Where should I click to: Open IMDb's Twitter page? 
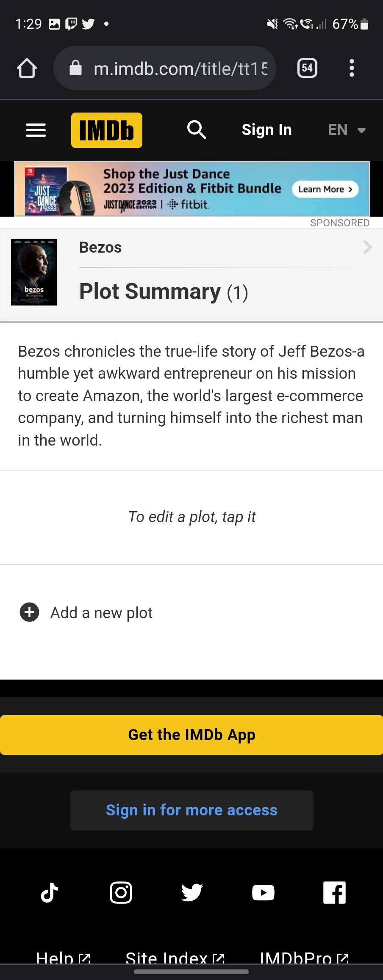tap(192, 893)
